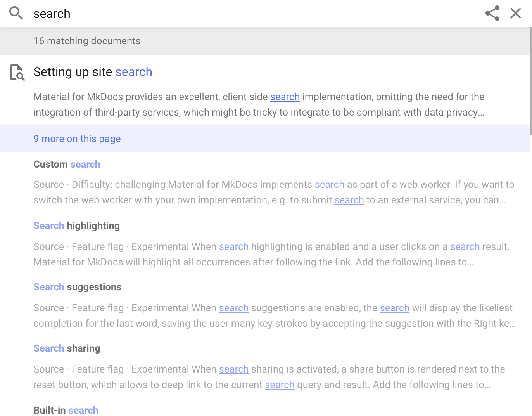This screenshot has height=416, width=532.
Task: Click inside the search input field
Action: pyautogui.click(x=155, y=13)
